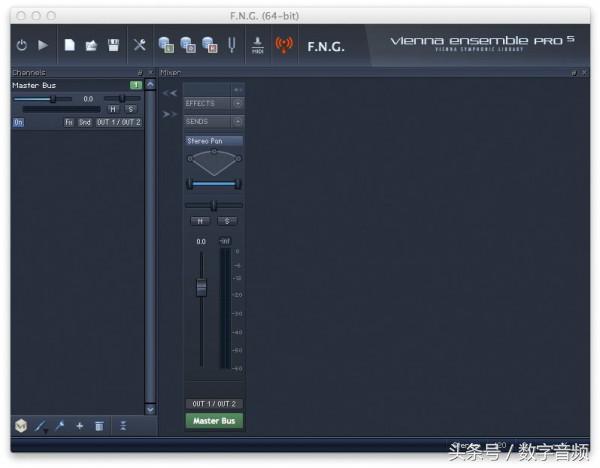
Task: Click the database icon with red badge
Action: (x=210, y=45)
